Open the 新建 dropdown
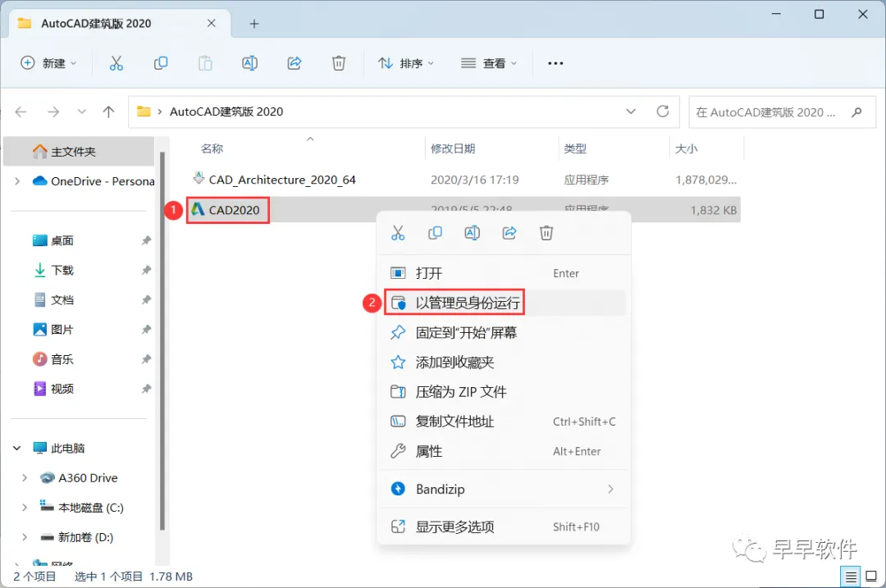This screenshot has width=886, height=588. coord(48,63)
